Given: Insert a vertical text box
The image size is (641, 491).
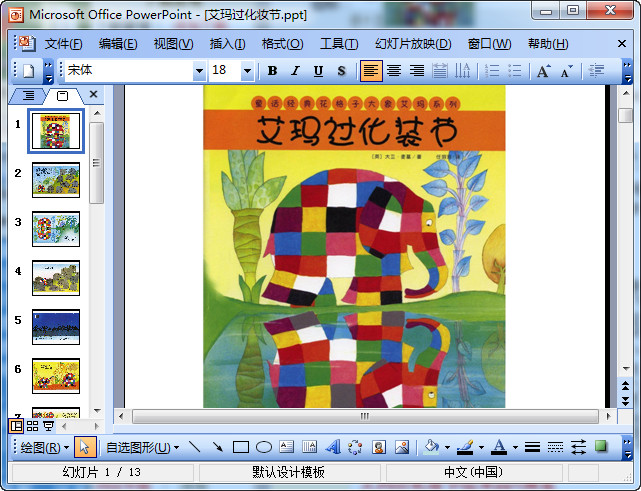Looking at the screenshot, I should 309,447.
